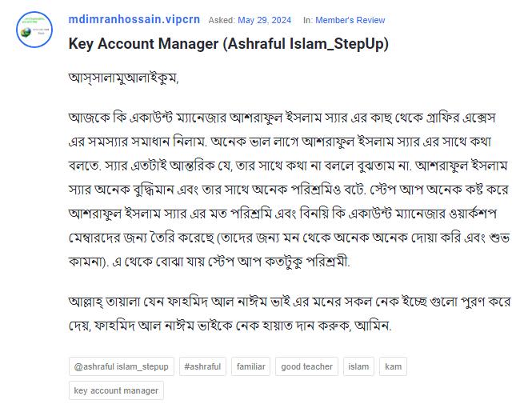Click the #ashraful tag

[202, 366]
